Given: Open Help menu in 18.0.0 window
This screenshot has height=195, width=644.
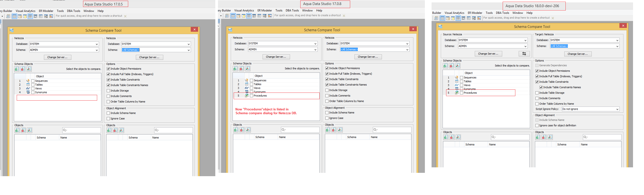Looking at the screenshot, I should [x=529, y=13].
